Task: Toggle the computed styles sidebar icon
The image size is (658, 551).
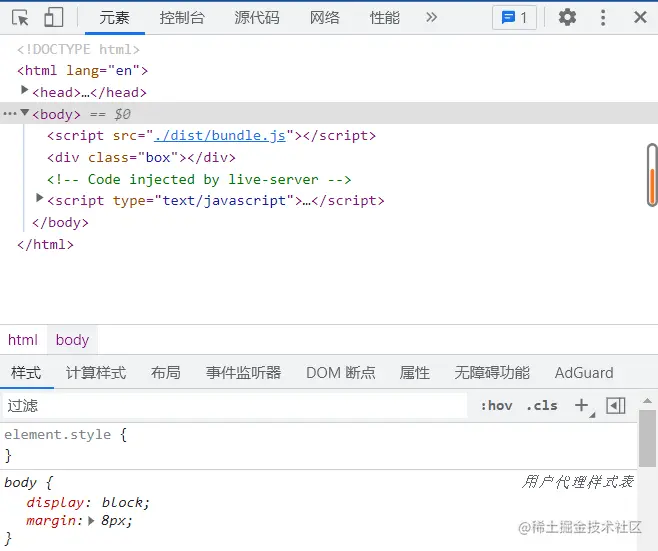Action: tap(616, 406)
